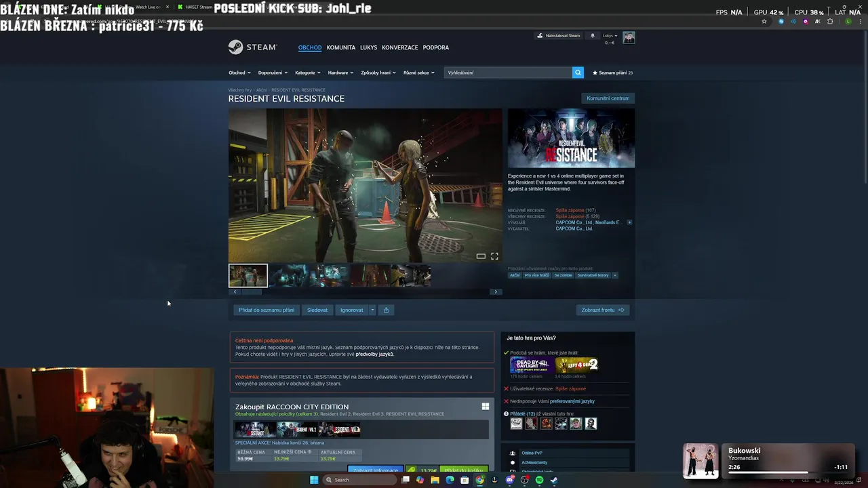Screen dimensions: 868x488
Task: Open the Left 4 Dead 2 capsule
Action: click(x=576, y=365)
